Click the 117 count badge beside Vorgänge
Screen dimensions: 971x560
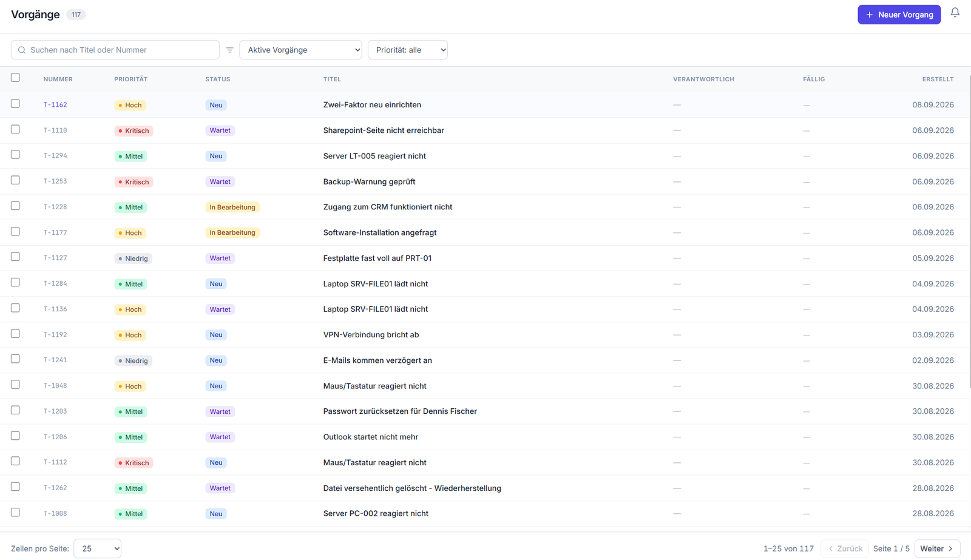coord(76,15)
